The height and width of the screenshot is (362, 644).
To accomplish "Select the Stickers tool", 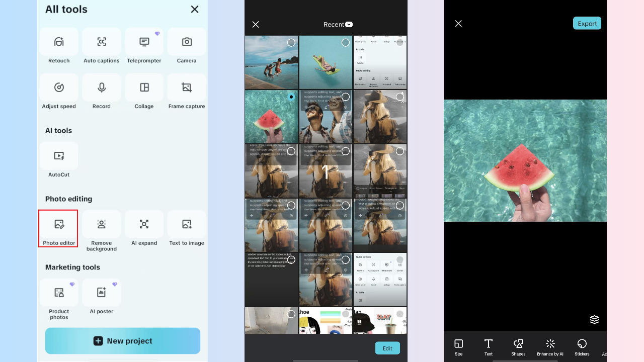I will (582, 347).
